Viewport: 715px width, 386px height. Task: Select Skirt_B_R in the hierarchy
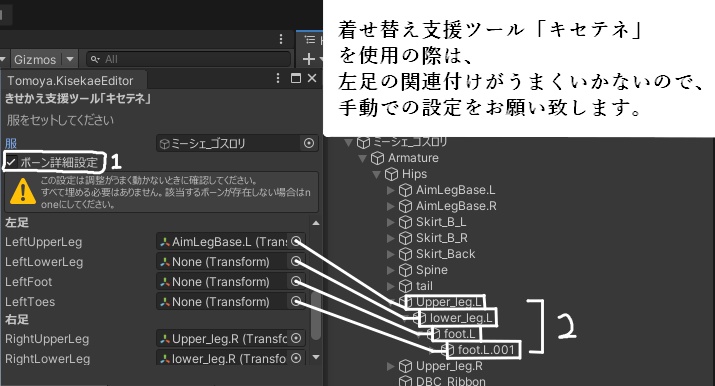click(441, 238)
